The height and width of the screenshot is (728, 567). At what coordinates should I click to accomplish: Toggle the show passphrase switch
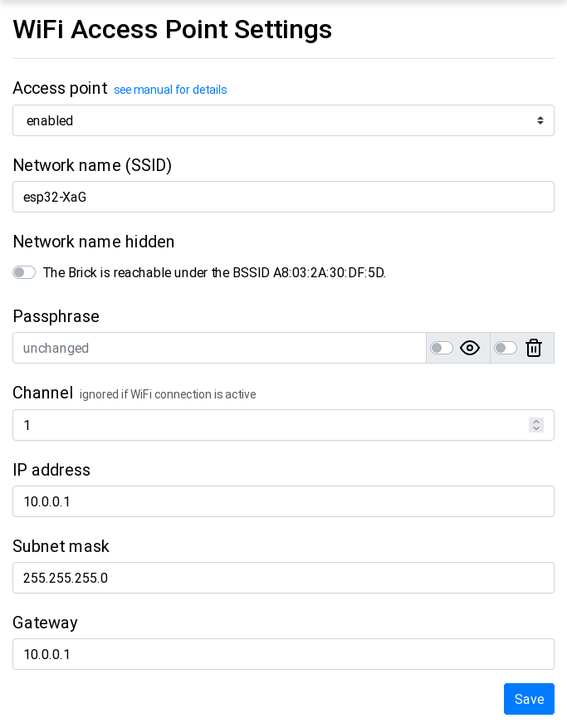point(442,348)
